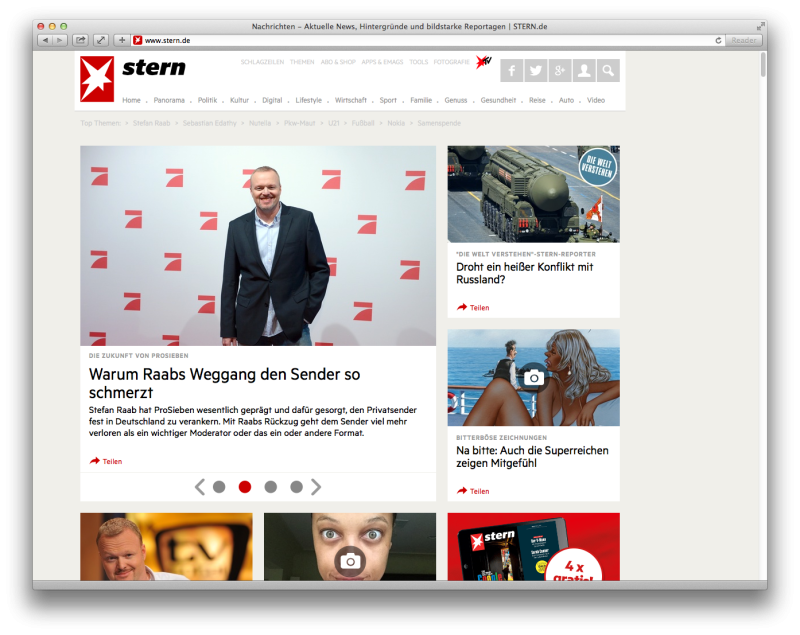Open headline 'Droht ein heißer Konflikt mit Russland?'
800x635 pixels.
tap(524, 273)
